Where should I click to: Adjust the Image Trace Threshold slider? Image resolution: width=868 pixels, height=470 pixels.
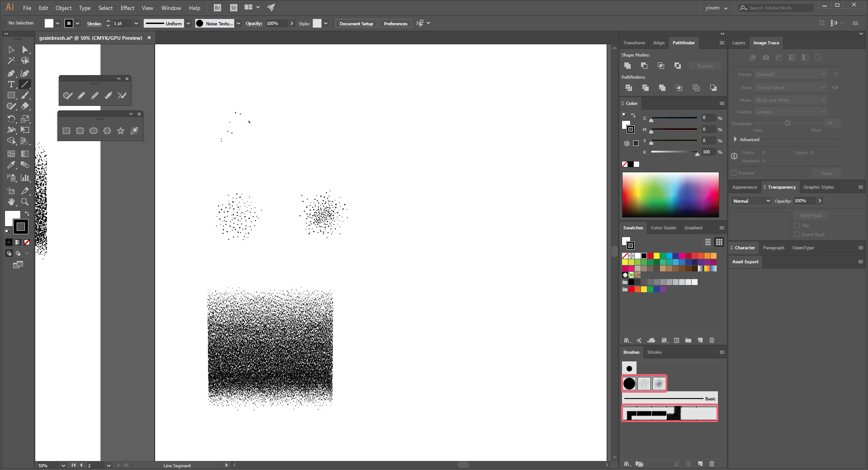(x=788, y=123)
